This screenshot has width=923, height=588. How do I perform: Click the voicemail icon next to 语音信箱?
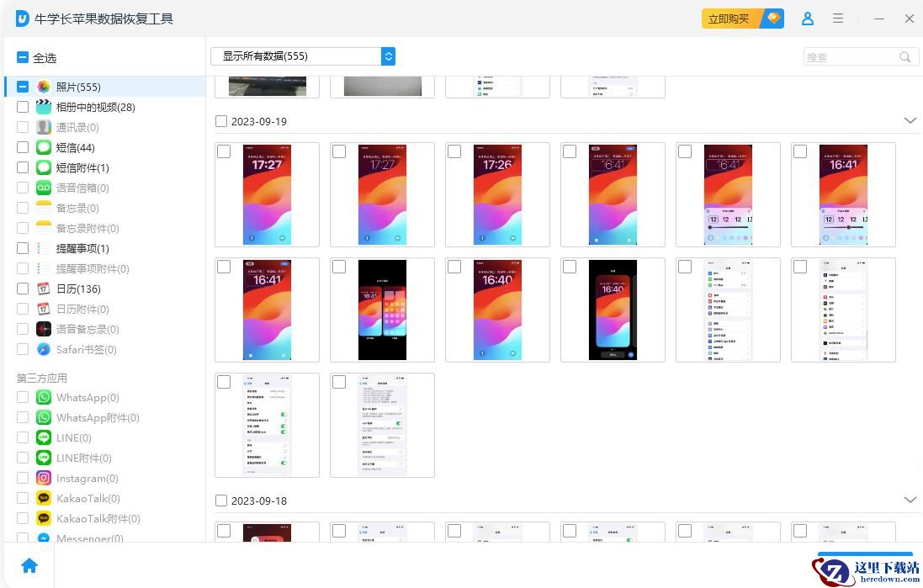pos(44,188)
